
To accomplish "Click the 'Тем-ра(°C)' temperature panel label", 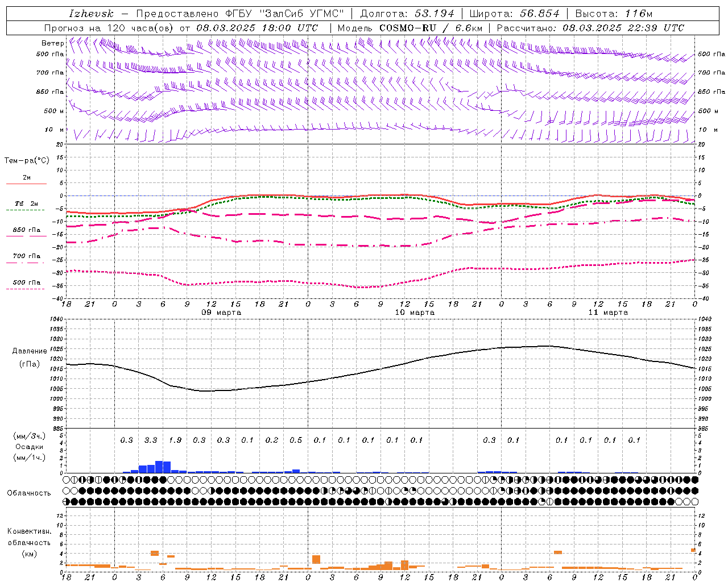I will point(27,161).
